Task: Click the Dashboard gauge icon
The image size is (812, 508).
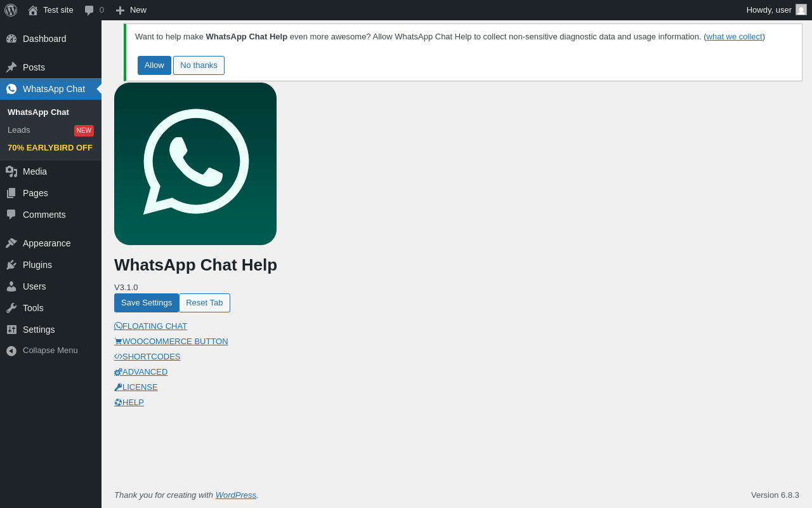Action: 11,39
